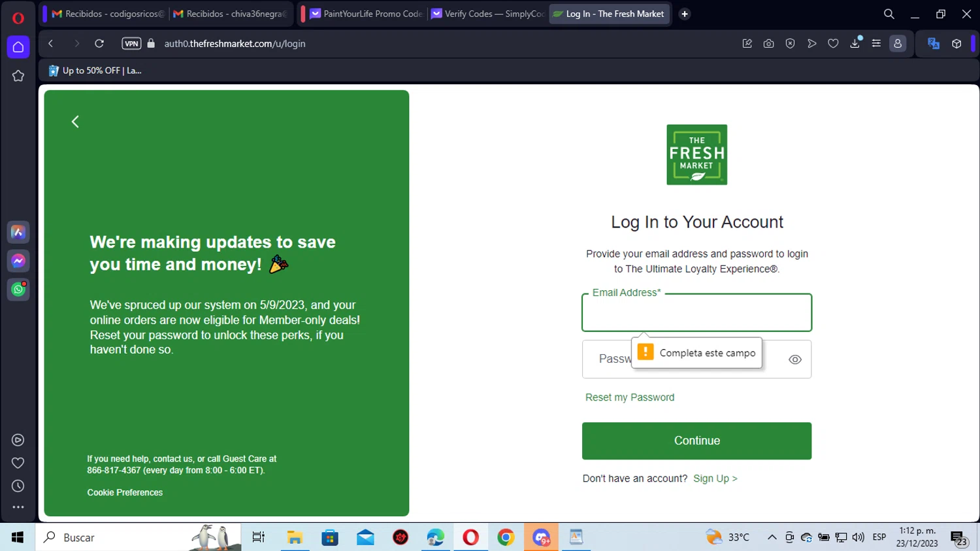The width and height of the screenshot is (980, 551).
Task: Open File Explorer from taskbar
Action: [x=295, y=537]
